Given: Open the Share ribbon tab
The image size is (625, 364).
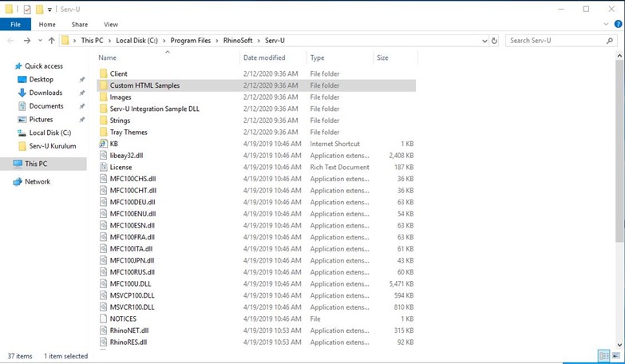Looking at the screenshot, I should pyautogui.click(x=80, y=24).
